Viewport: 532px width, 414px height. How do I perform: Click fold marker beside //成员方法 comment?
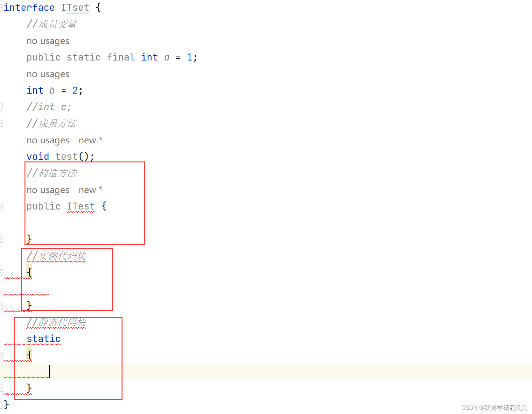point(1,123)
